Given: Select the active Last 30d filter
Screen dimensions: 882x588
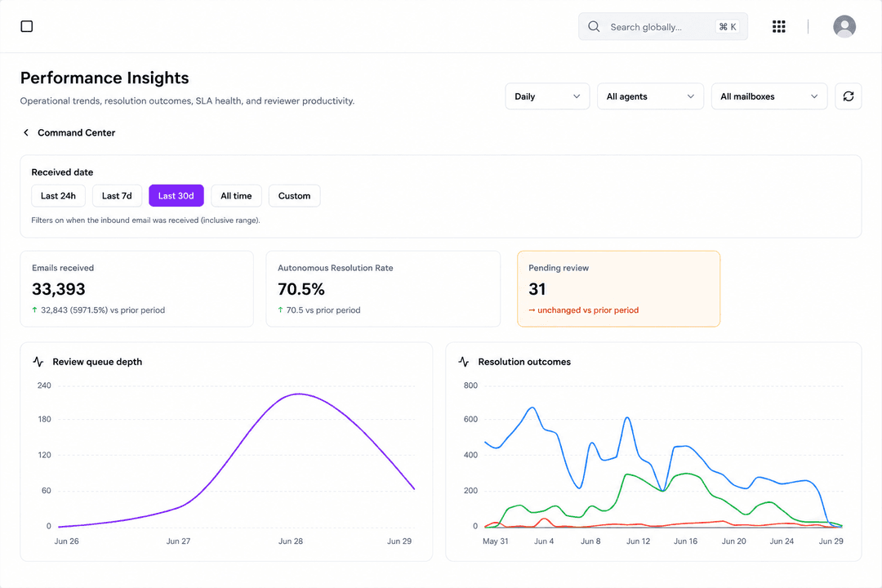Looking at the screenshot, I should tap(176, 196).
